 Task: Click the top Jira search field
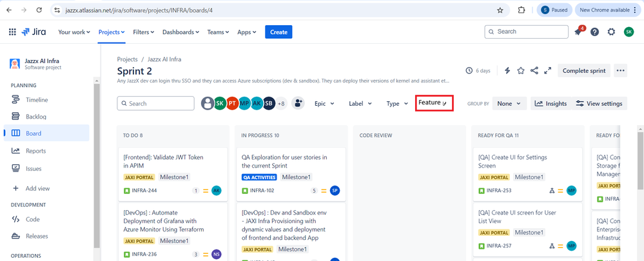pos(527,32)
